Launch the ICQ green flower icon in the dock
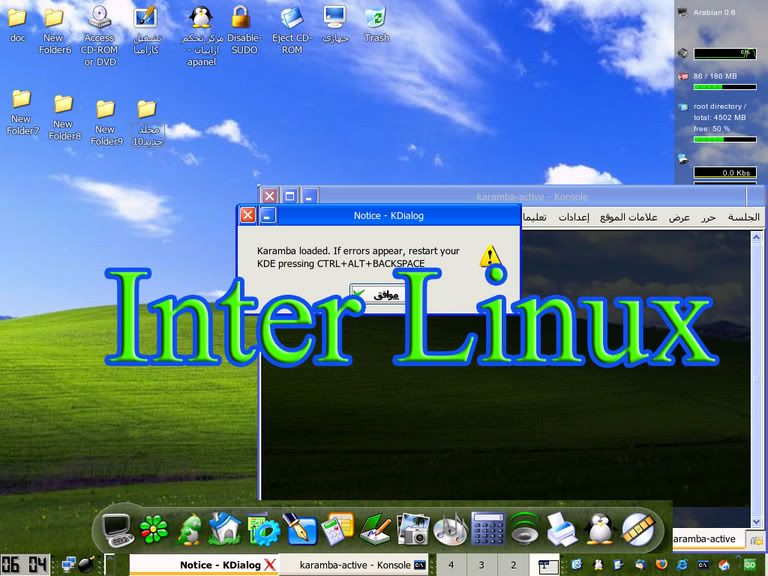The height and width of the screenshot is (576, 768). click(154, 530)
